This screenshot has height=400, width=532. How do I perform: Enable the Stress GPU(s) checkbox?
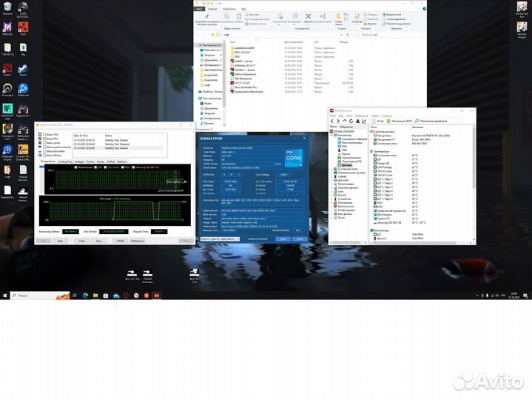tap(44, 155)
